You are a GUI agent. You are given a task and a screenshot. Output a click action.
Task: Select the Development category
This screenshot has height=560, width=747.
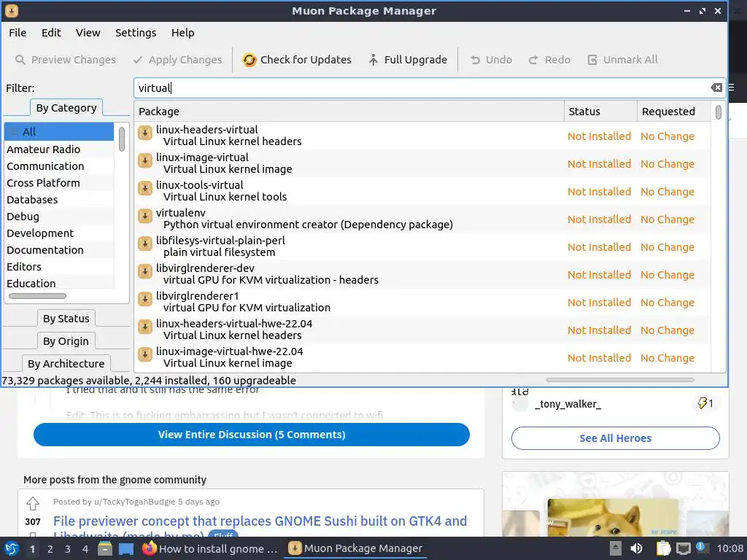(59, 233)
